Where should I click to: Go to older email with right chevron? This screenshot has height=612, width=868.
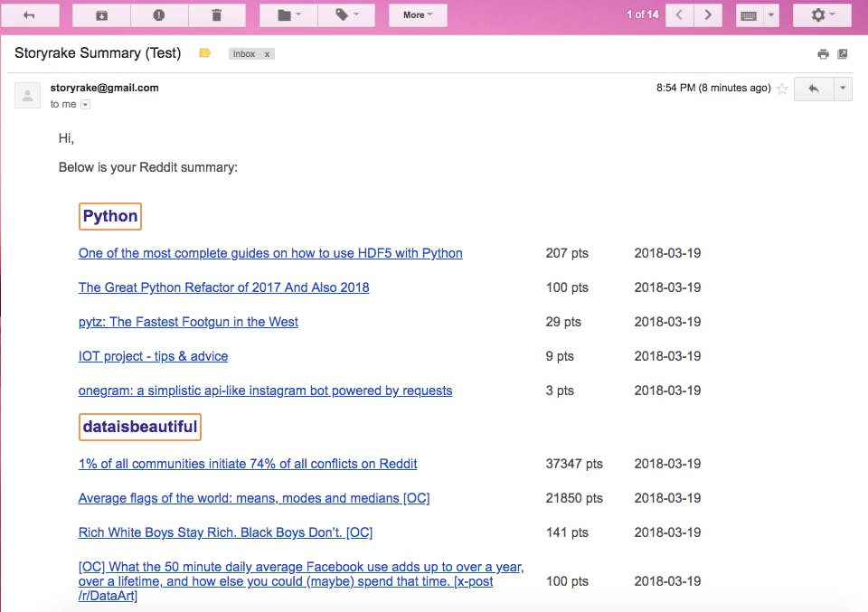click(708, 15)
